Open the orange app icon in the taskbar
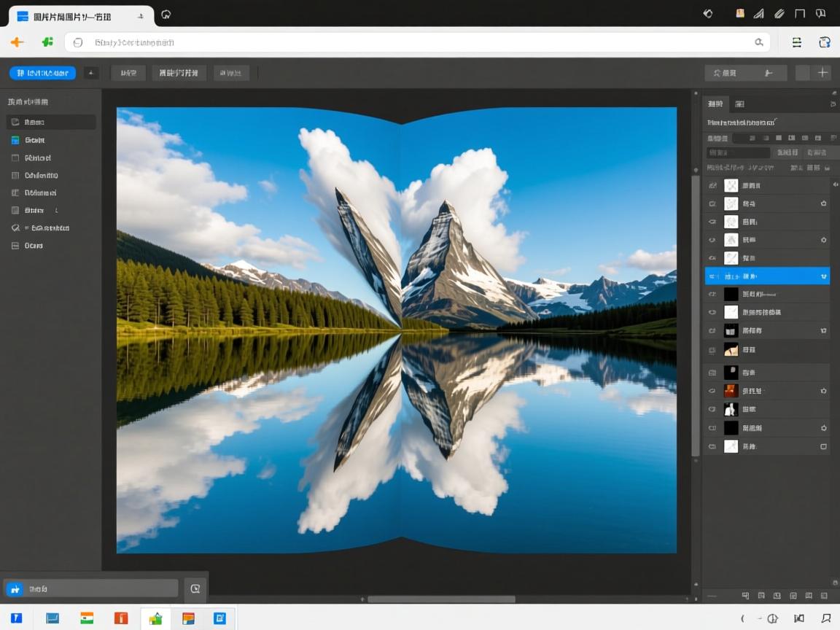Image resolution: width=840 pixels, height=630 pixels. (121, 618)
